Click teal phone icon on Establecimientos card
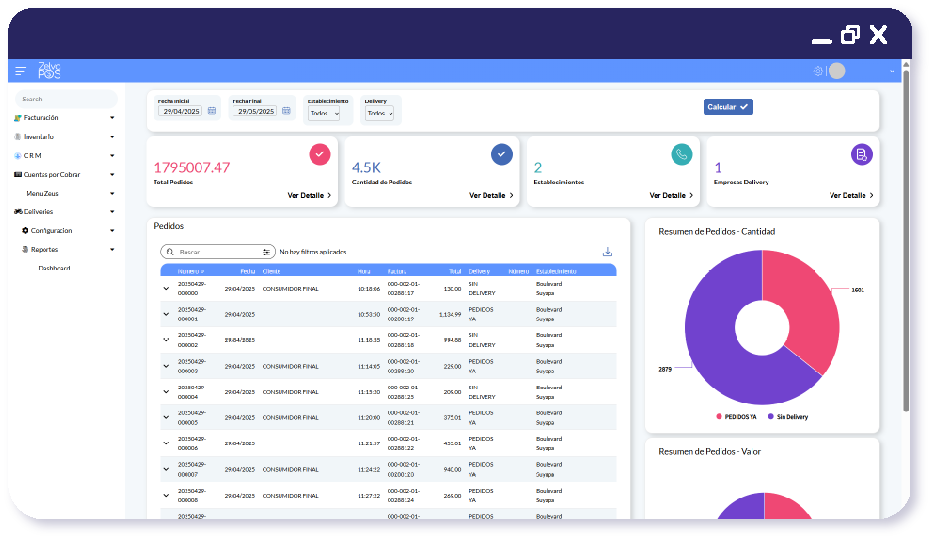Viewport: 935px width, 542px height. [x=682, y=154]
